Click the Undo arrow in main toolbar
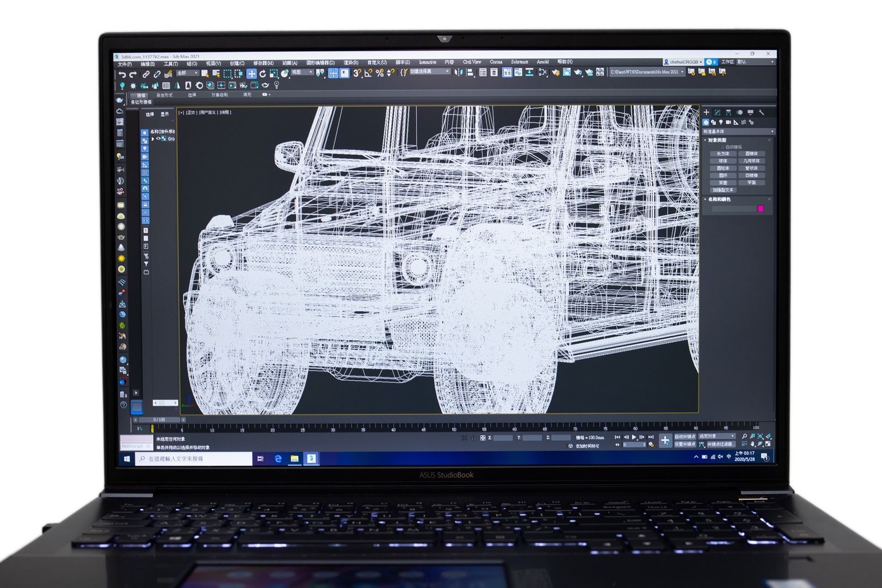Viewport: 882px width, 588px height. coord(122,74)
